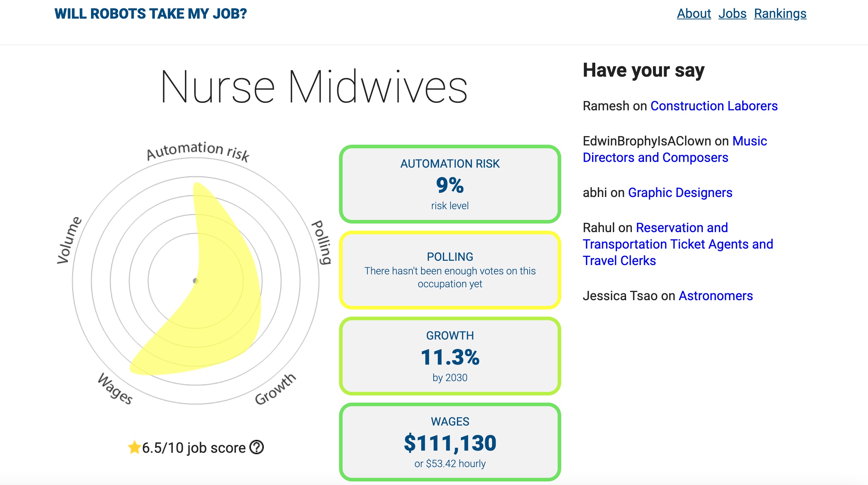Click the Automation risk radar axis label
The image size is (868, 485).
point(197,150)
